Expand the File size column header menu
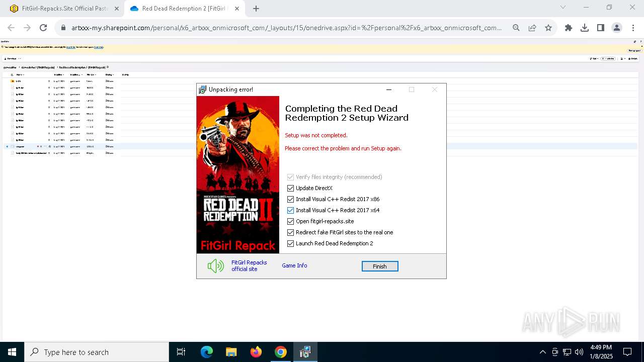Image resolution: width=644 pixels, height=362 pixels. (x=92, y=74)
